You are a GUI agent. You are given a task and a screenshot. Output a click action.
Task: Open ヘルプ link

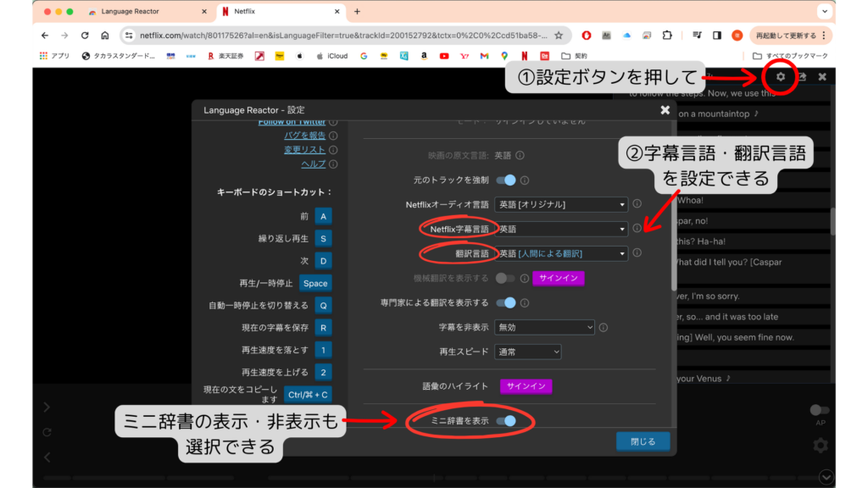click(x=314, y=164)
